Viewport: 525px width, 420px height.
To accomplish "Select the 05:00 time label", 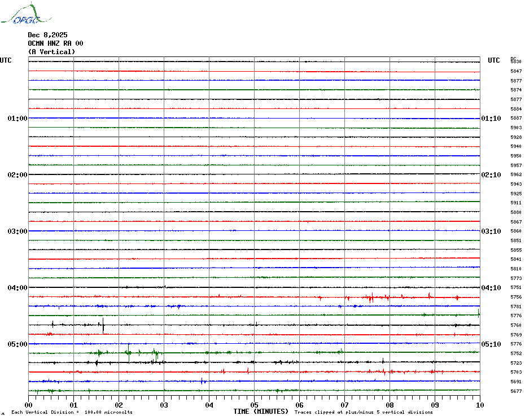I will coord(17,344).
